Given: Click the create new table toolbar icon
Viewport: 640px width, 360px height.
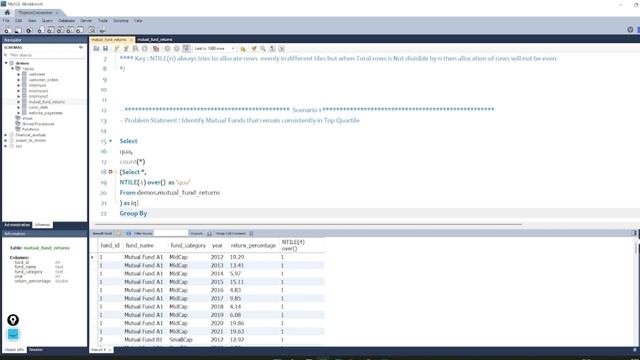Looking at the screenshot, I should [50, 30].
